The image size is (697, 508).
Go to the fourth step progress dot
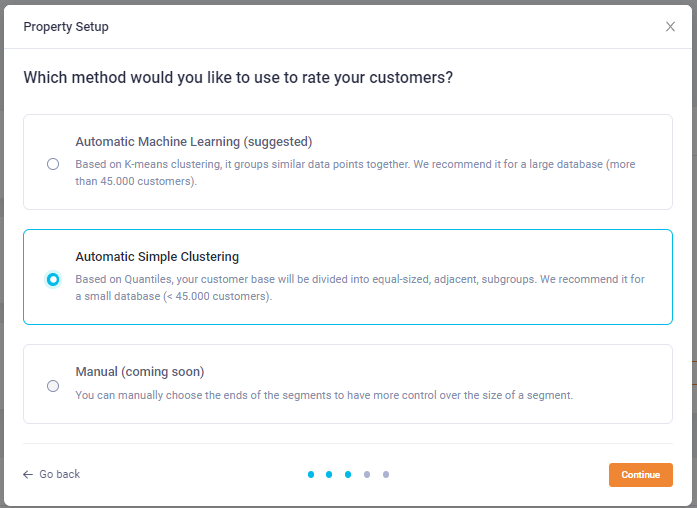(x=367, y=474)
